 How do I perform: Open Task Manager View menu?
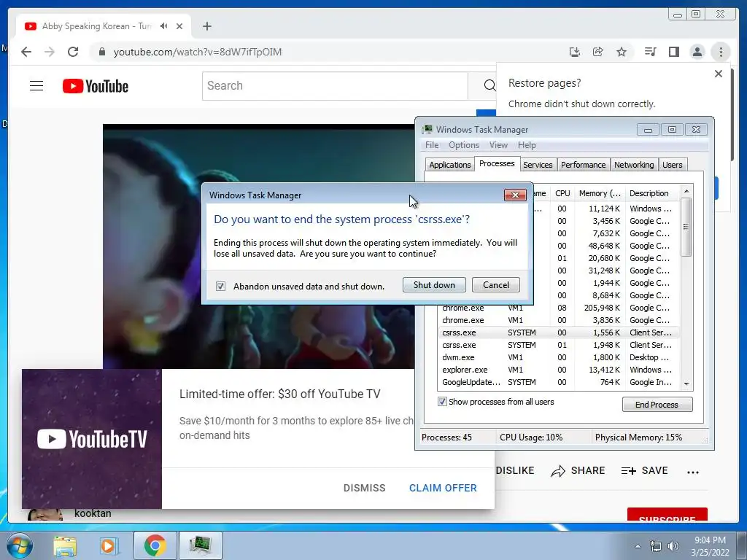coord(498,145)
